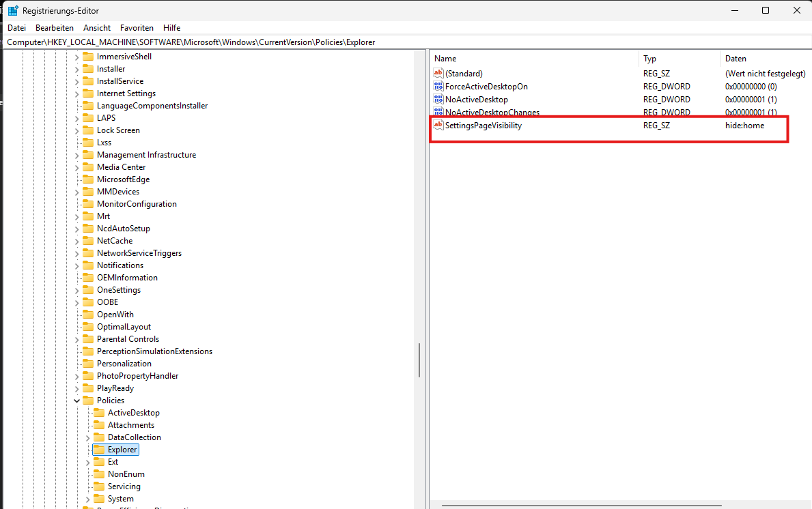Collapse the Policies key
Screen dimensions: 812x509
(x=76, y=400)
